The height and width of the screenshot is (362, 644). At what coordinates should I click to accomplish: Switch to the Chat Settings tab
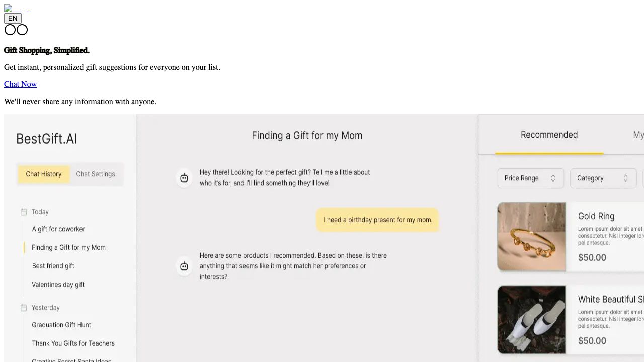96,174
